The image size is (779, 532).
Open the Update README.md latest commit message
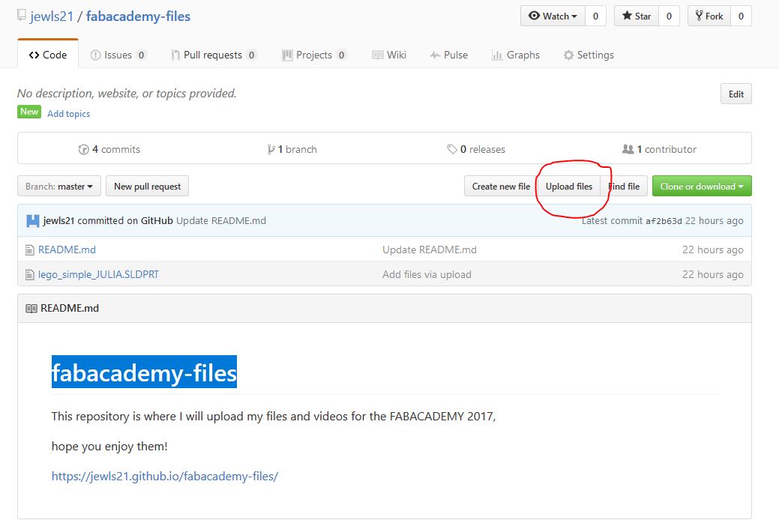point(221,220)
